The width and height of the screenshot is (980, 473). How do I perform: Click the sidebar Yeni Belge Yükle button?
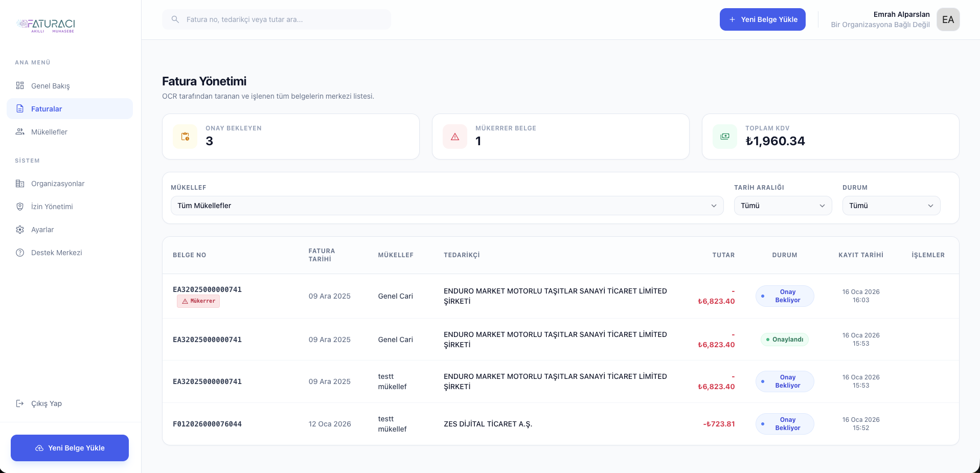[x=70, y=448]
